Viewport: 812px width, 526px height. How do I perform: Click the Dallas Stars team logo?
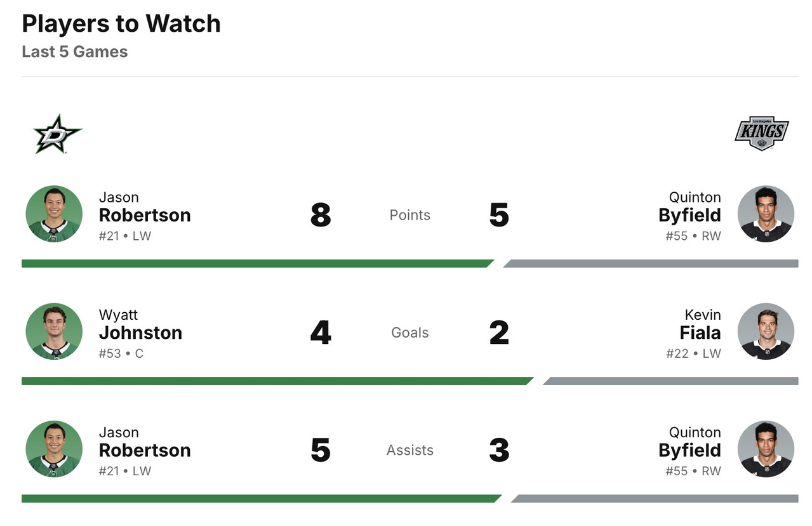coord(57,134)
